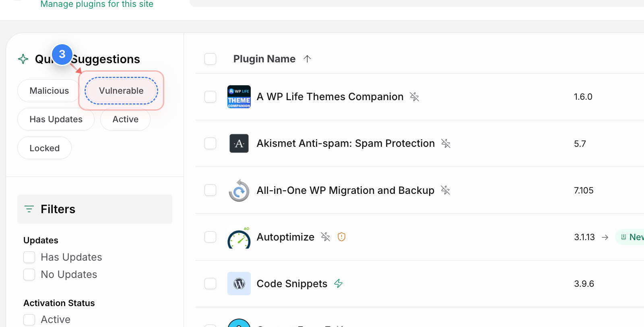Open the A WP Life Themes Companion plugin name
Viewport: 644px width, 327px height.
[x=330, y=97]
